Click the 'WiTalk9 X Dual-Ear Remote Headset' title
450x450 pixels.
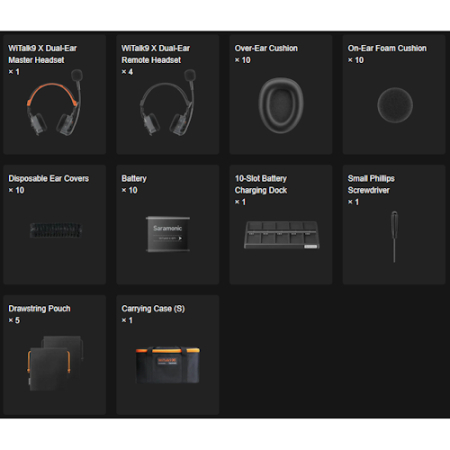point(155,54)
